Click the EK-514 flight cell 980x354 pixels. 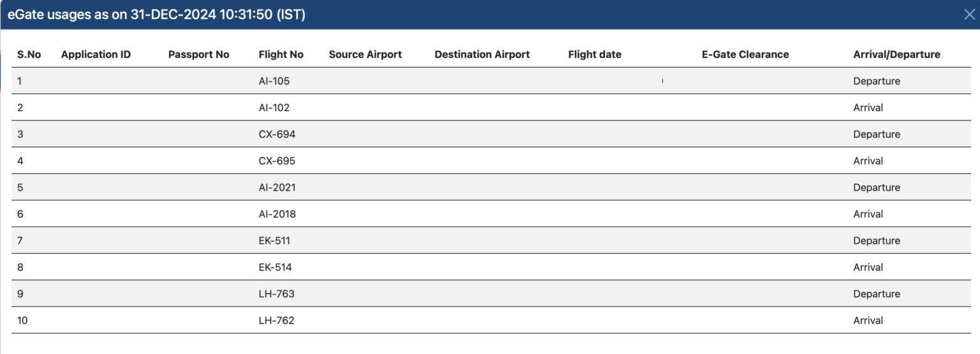click(x=275, y=267)
